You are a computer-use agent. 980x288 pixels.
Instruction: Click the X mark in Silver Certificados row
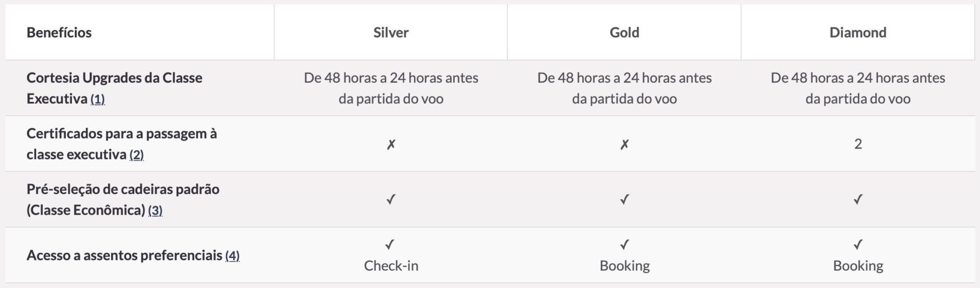tap(391, 145)
